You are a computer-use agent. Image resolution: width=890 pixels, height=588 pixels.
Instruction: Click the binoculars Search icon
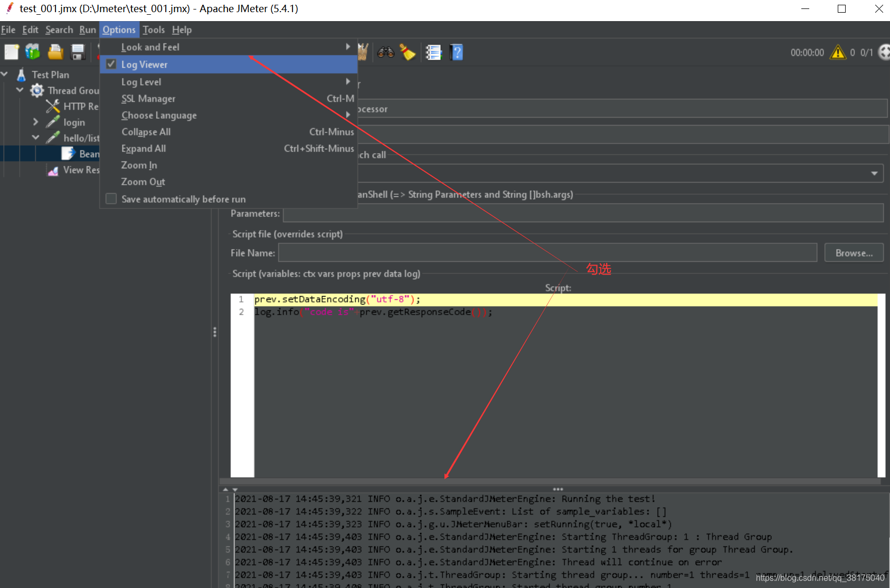[x=386, y=52]
